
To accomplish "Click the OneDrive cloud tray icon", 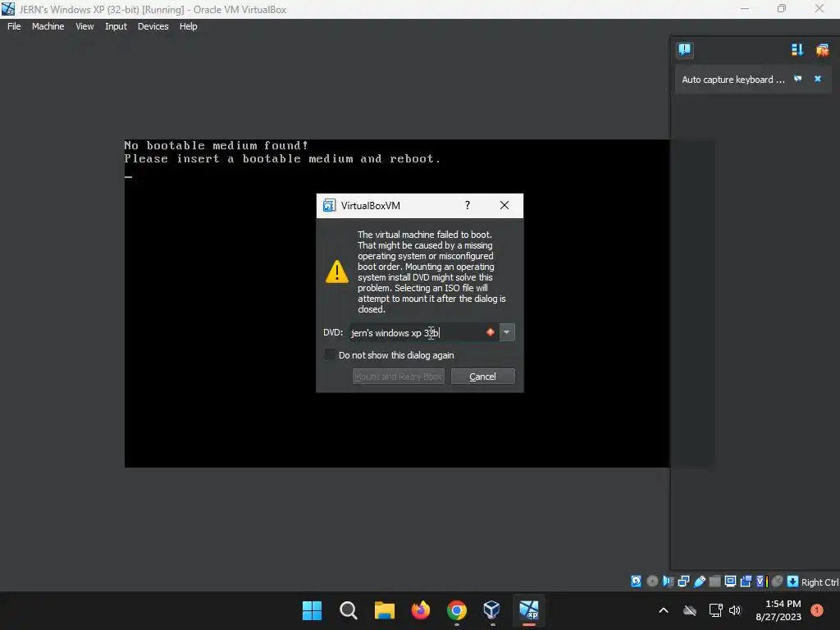I will 690,610.
